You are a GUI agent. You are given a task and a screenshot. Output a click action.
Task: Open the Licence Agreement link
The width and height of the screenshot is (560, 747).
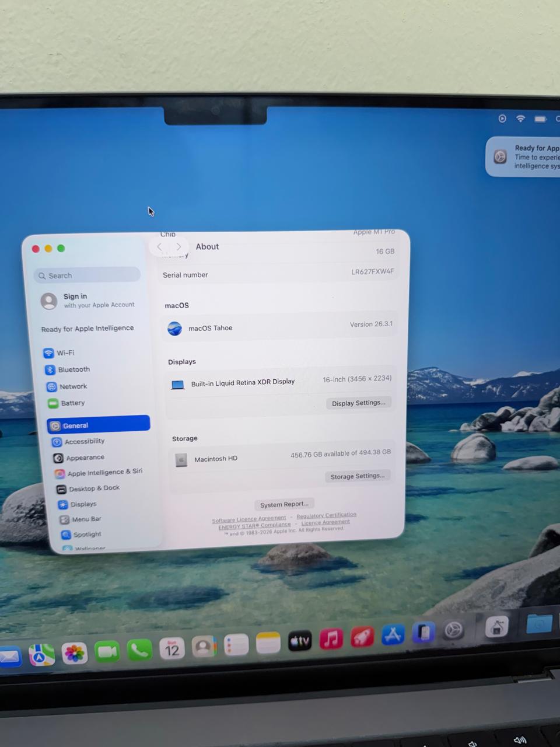(x=325, y=522)
